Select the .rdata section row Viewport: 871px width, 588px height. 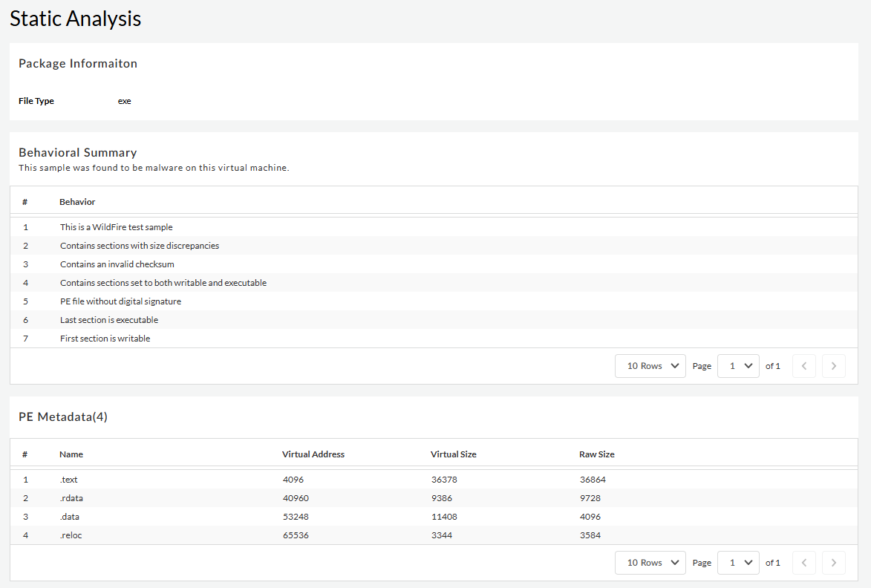tap(71, 498)
